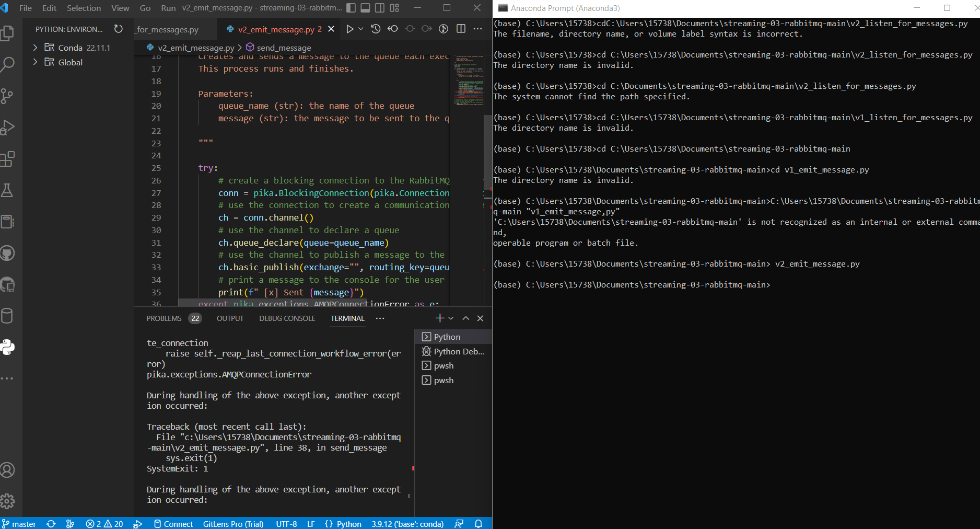Image resolution: width=980 pixels, height=529 pixels.
Task: Open the Accounts menu icon
Action: pyautogui.click(x=7, y=470)
